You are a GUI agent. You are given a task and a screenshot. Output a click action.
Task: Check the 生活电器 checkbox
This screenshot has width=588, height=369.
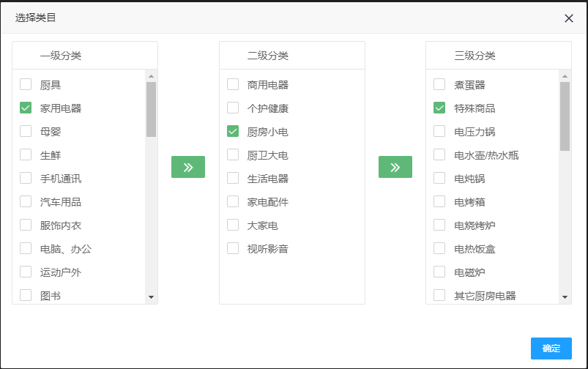[x=233, y=178]
